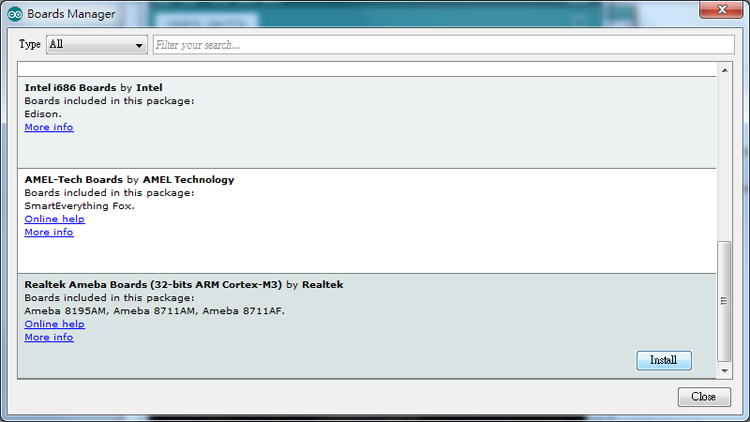
Task: Open More info for Realtek Ameba Boards
Action: [49, 337]
